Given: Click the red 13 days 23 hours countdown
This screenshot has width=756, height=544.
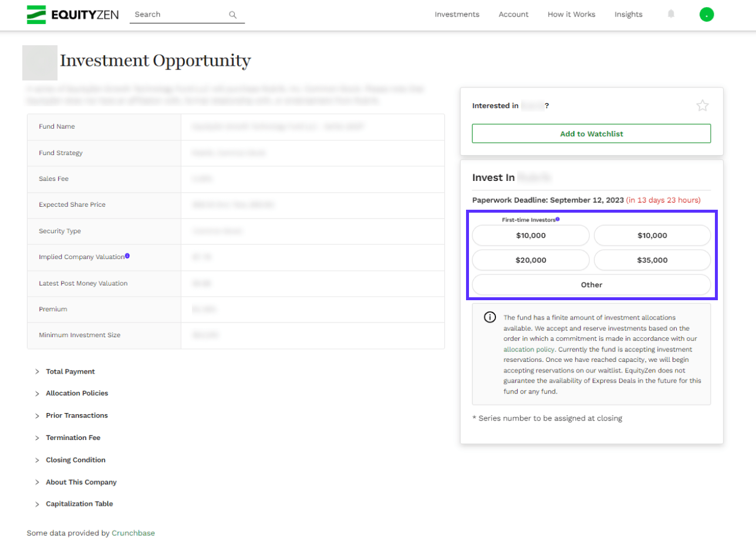Looking at the screenshot, I should point(663,200).
